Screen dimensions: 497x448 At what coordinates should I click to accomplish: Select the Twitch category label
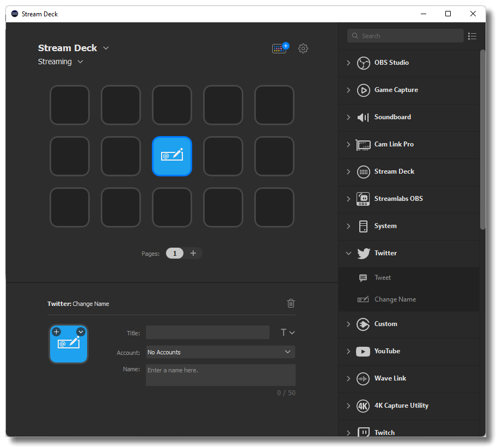pyautogui.click(x=384, y=433)
